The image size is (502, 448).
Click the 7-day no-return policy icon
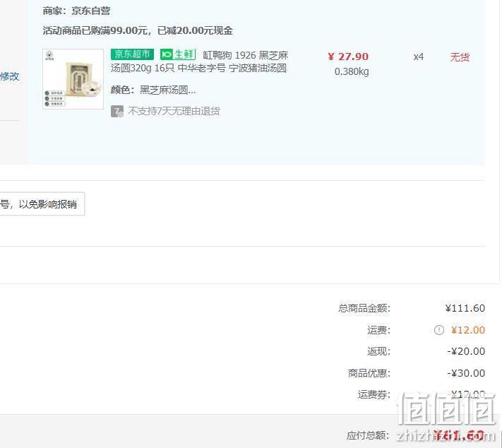tap(117, 111)
